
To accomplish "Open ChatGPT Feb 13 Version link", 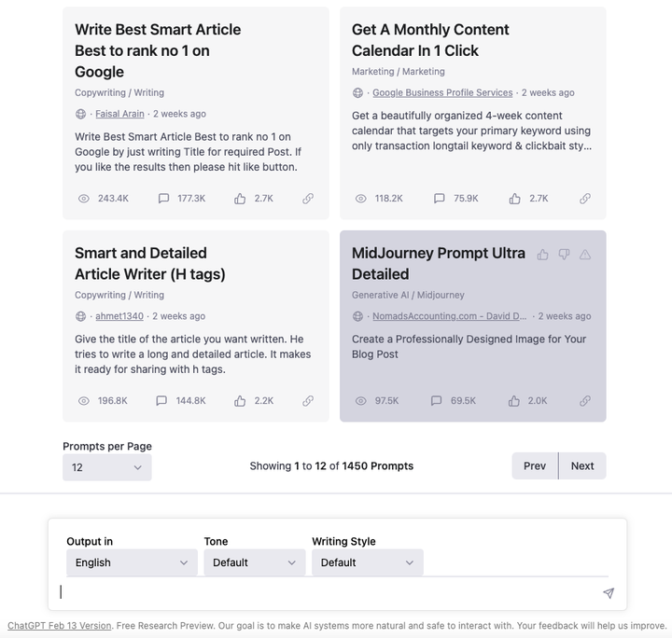I will 59,626.
